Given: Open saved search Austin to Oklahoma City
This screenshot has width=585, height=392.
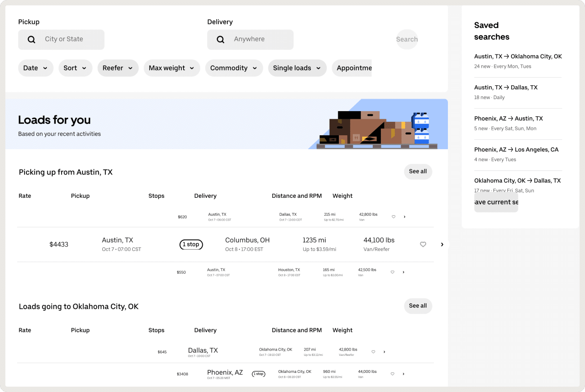Looking at the screenshot, I should (518, 61).
